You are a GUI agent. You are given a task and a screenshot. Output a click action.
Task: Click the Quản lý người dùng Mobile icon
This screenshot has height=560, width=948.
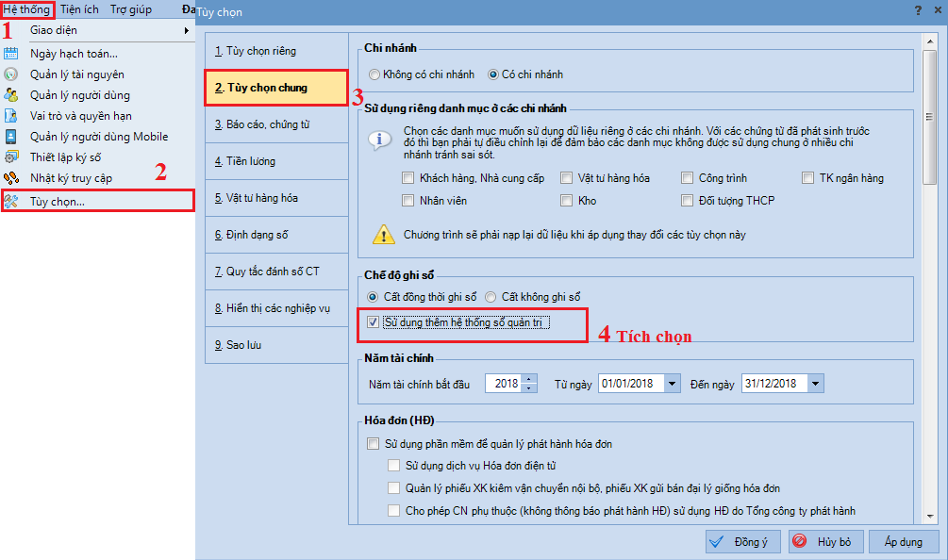(x=11, y=137)
